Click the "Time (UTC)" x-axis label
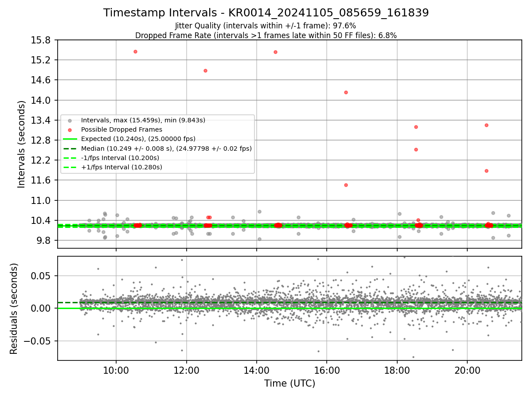 (289, 383)
